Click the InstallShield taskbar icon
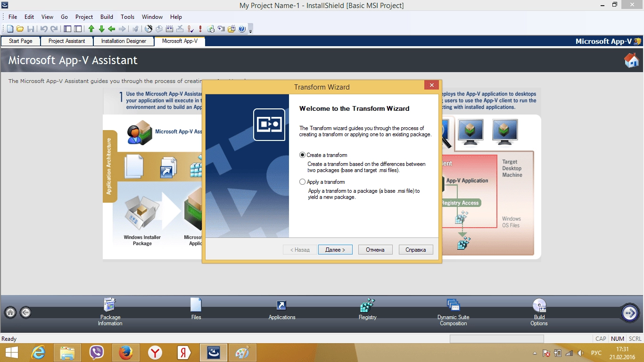This screenshot has width=644, height=362. click(214, 353)
